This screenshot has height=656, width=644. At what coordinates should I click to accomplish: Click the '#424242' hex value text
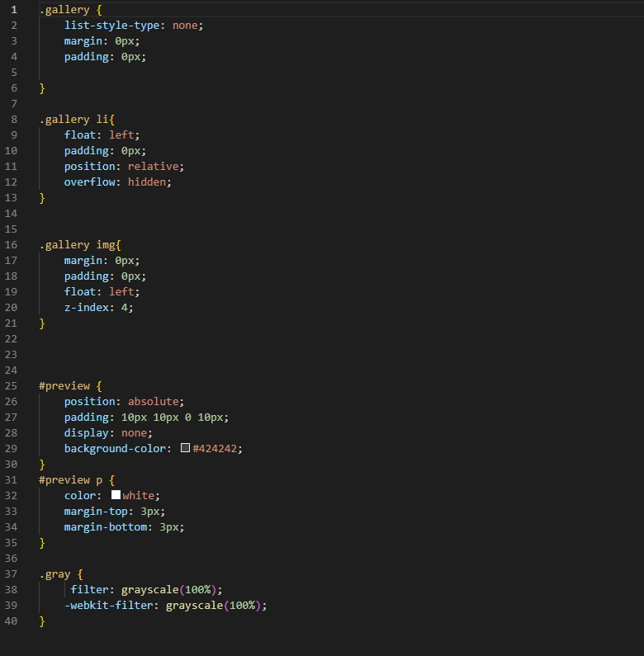[x=215, y=449]
